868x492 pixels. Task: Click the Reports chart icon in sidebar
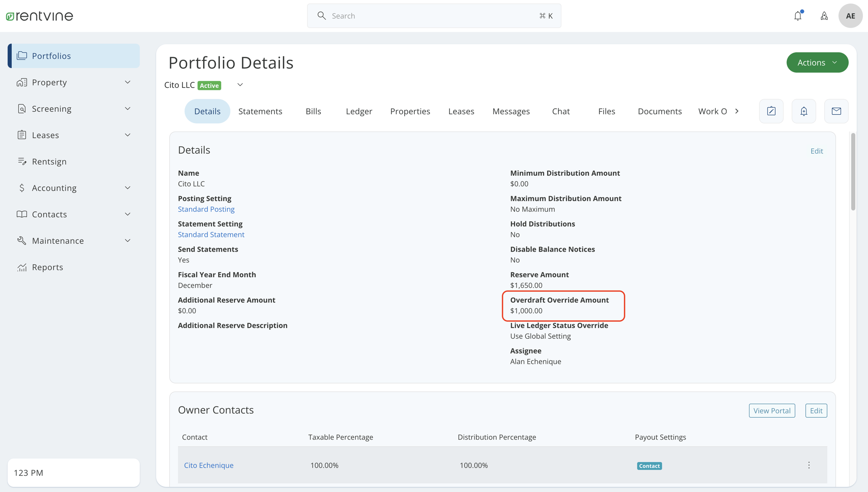coord(22,267)
